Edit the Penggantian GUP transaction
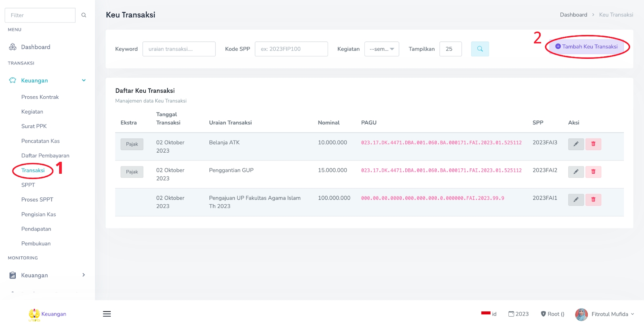644x328 pixels. pos(576,172)
